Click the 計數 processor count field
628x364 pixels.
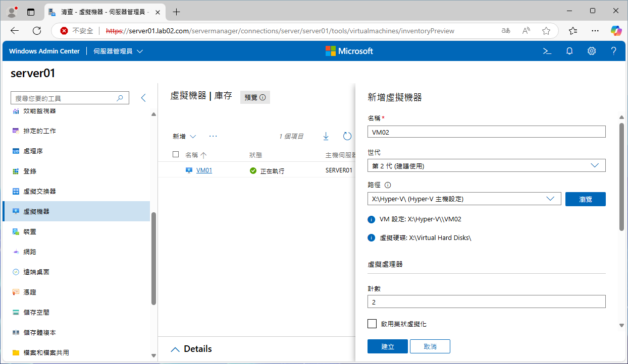487,302
